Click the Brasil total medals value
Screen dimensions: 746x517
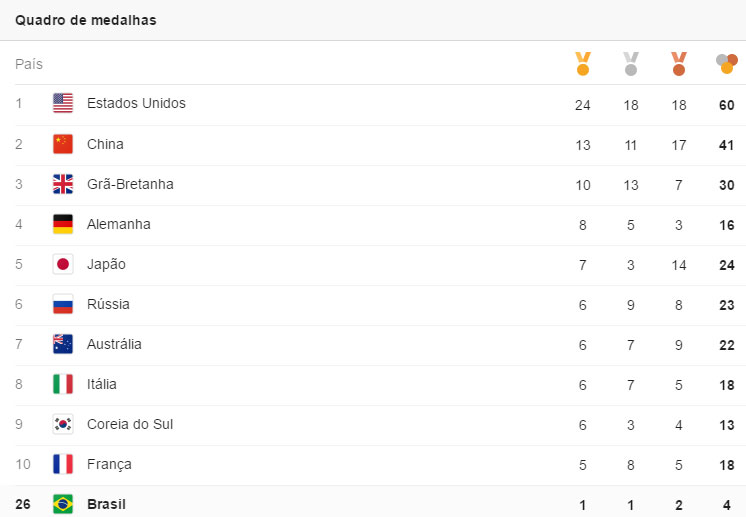click(x=727, y=504)
